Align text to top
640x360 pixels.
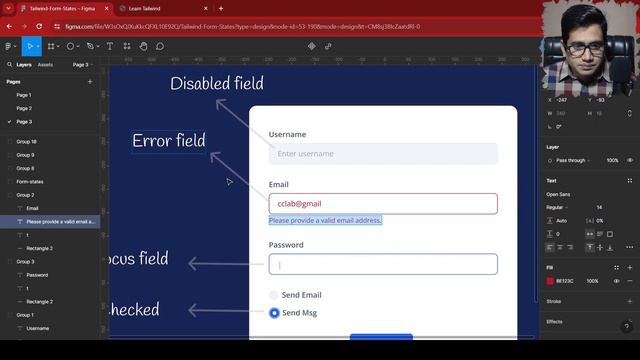[590, 247]
